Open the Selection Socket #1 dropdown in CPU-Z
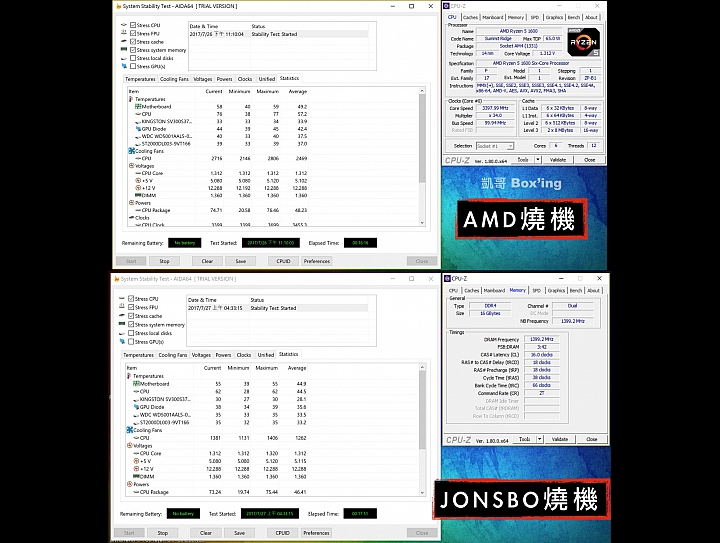Viewport: 720px width, 543px height. [x=495, y=146]
